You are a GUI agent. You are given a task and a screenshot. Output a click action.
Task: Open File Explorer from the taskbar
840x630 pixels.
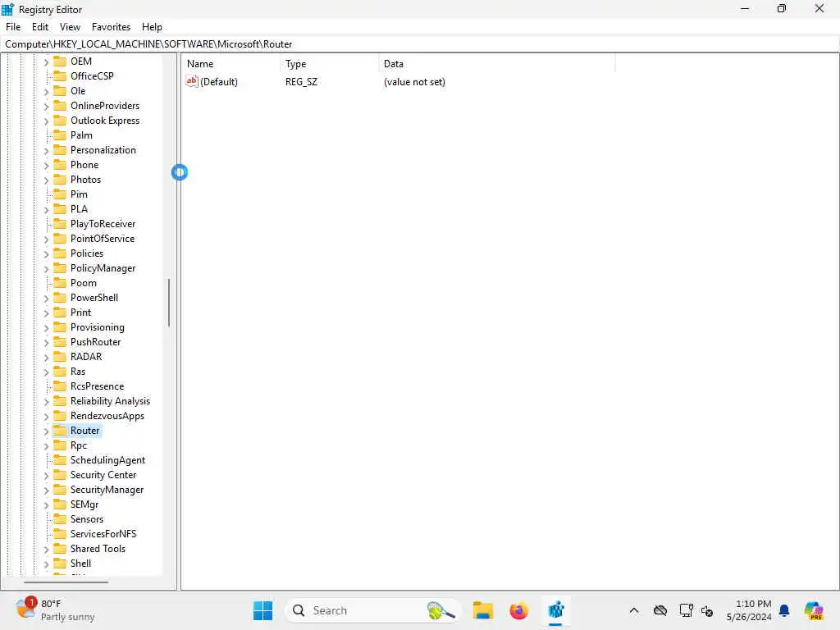(x=482, y=610)
